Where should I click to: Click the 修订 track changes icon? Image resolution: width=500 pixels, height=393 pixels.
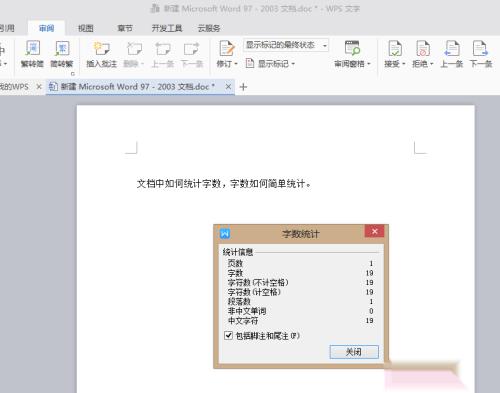[x=227, y=49]
